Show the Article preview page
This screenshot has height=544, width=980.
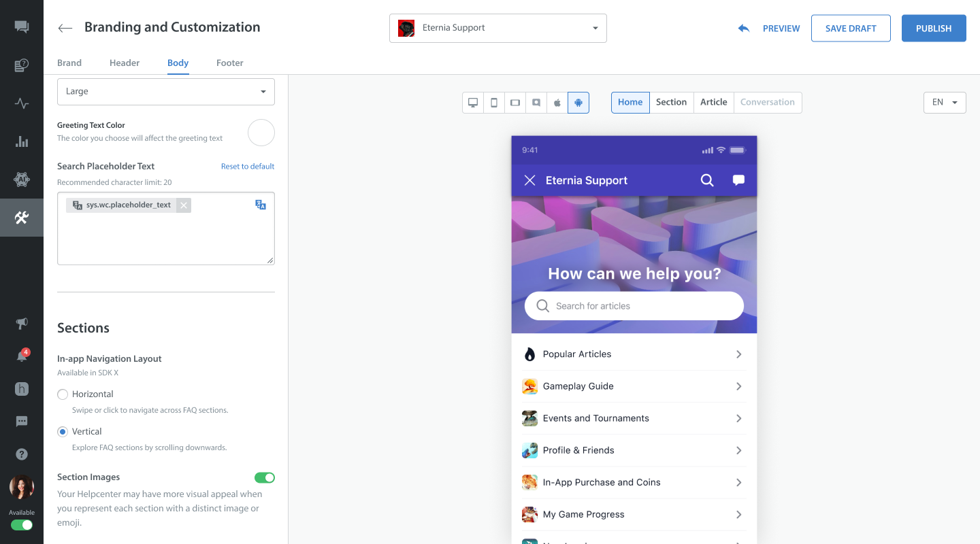713,103
